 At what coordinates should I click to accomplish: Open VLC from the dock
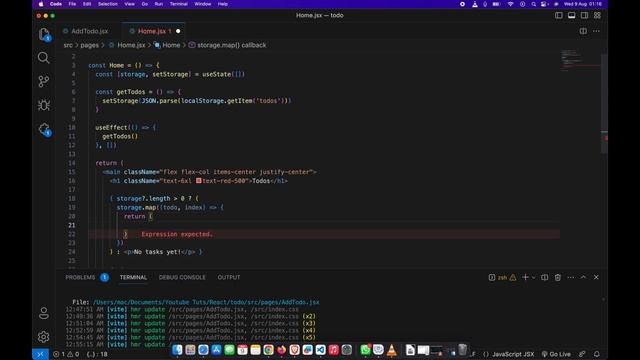pos(391,350)
